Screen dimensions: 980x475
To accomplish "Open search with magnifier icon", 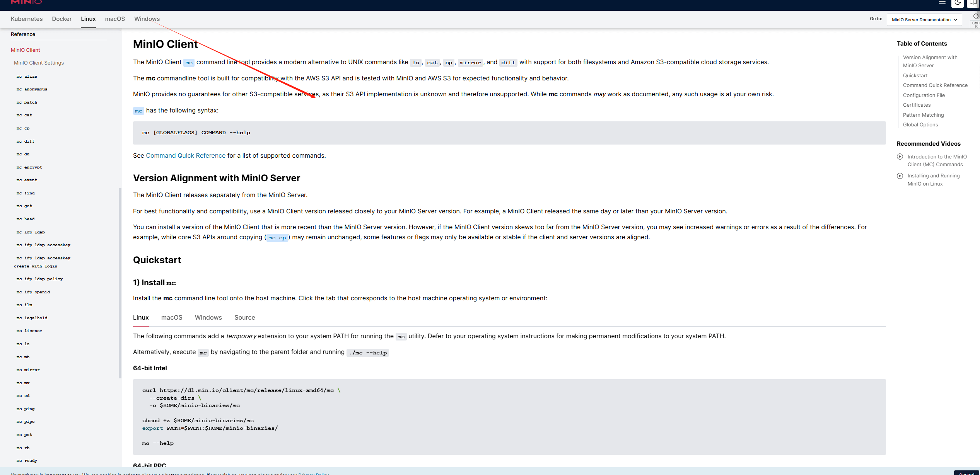I will click(x=976, y=16).
